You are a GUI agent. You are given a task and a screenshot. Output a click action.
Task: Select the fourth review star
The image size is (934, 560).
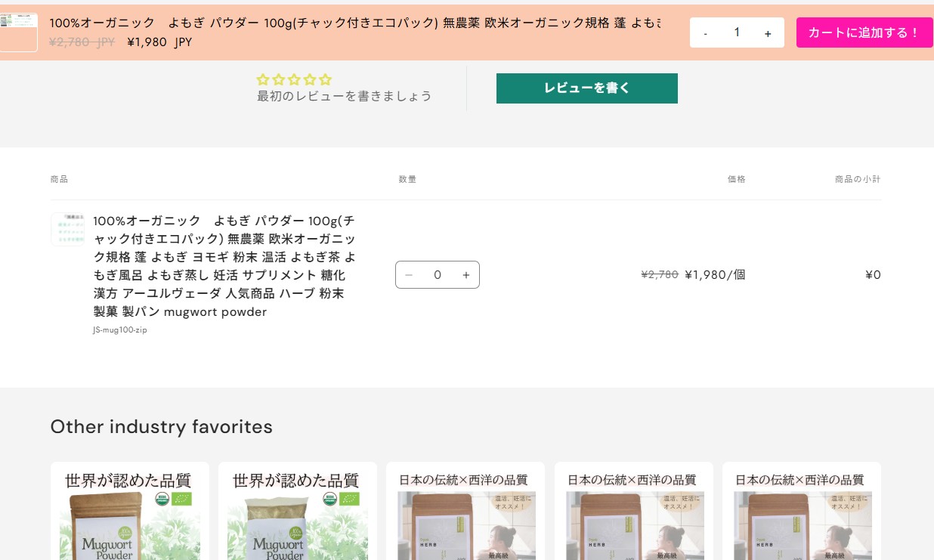[309, 79]
